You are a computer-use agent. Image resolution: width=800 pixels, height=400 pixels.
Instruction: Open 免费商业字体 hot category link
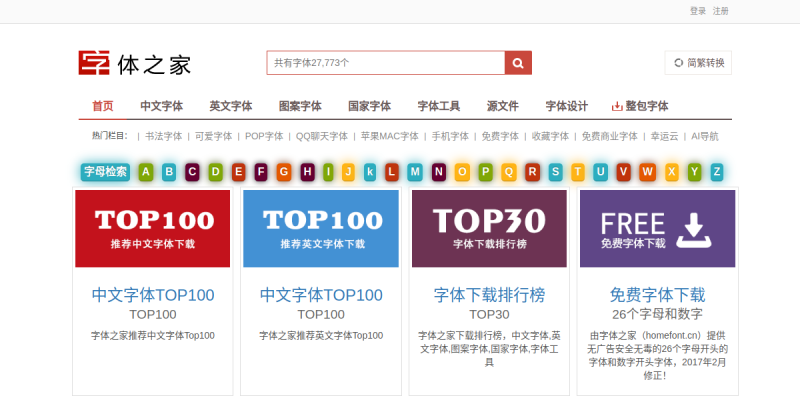click(x=610, y=136)
